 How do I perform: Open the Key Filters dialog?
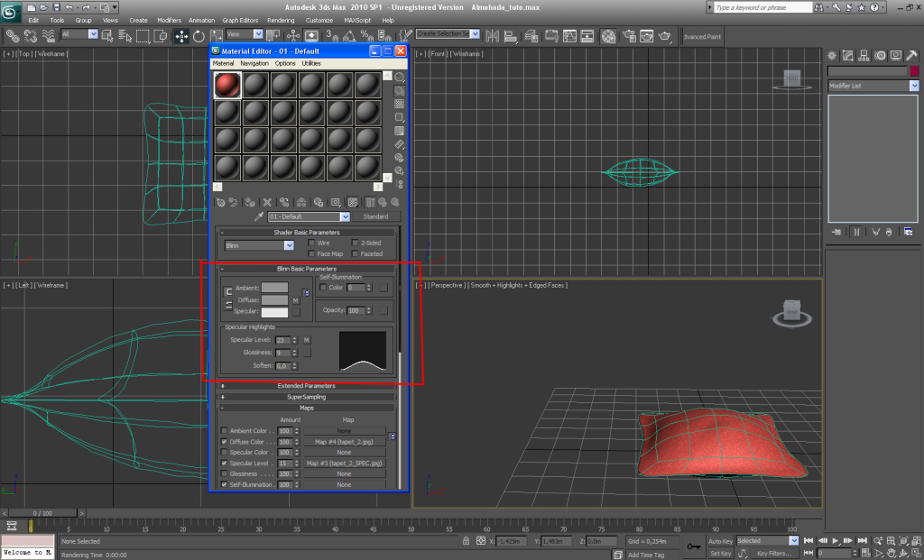click(774, 554)
